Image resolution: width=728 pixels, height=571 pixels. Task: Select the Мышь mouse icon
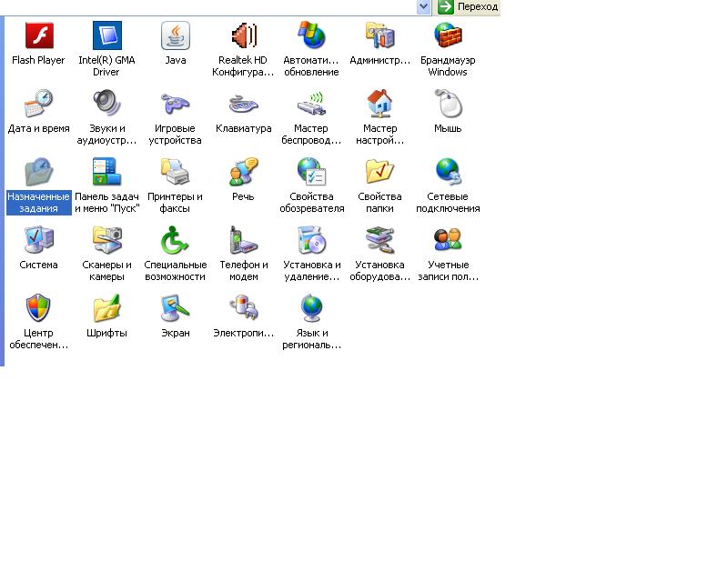coord(448,105)
